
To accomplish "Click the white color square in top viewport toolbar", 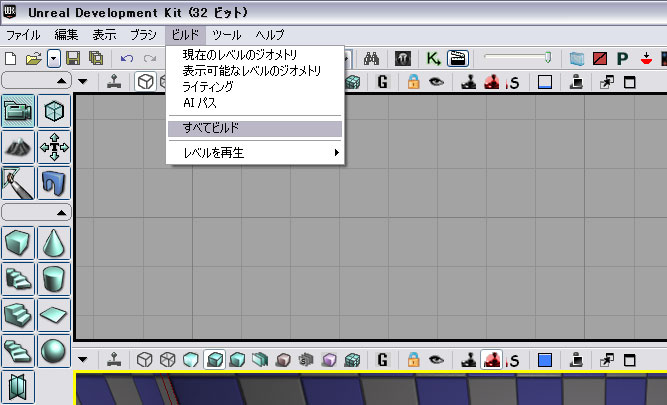I will tap(545, 82).
